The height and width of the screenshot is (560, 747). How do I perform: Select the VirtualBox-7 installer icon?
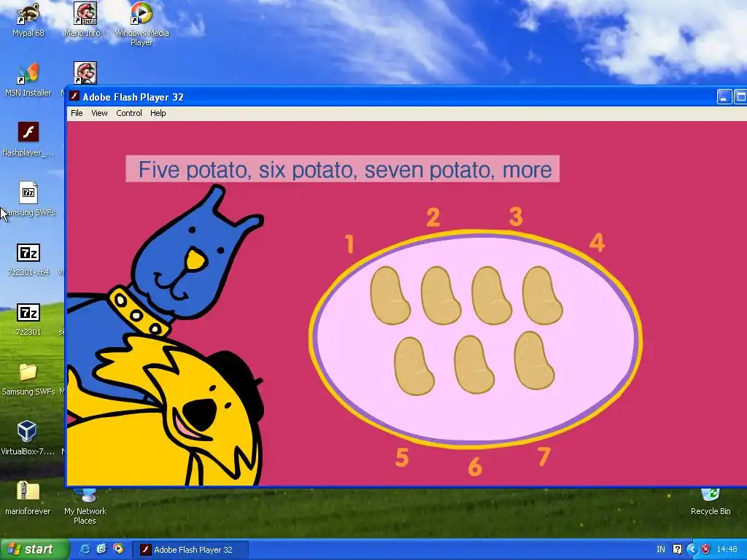[28, 438]
